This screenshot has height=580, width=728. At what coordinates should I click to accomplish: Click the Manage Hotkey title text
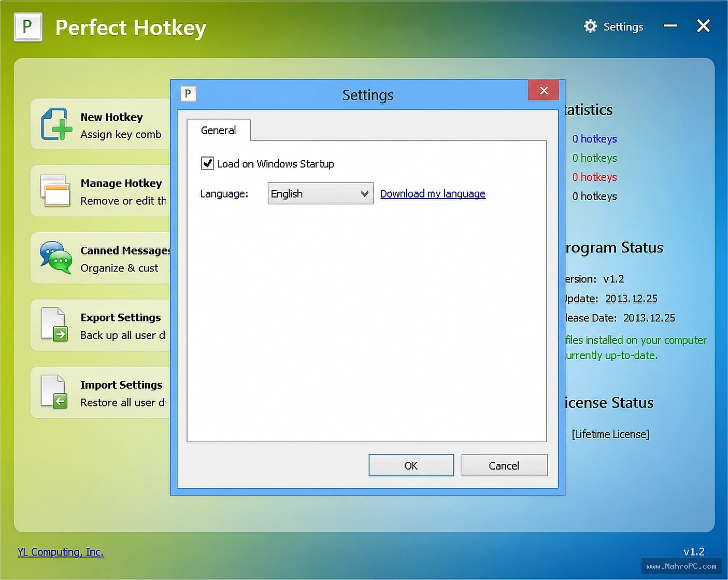click(121, 183)
